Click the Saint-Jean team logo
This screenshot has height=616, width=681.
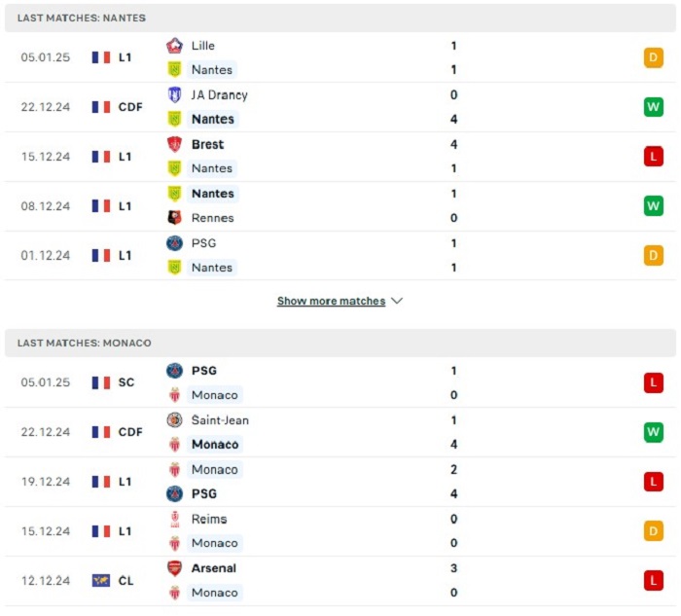click(x=174, y=420)
